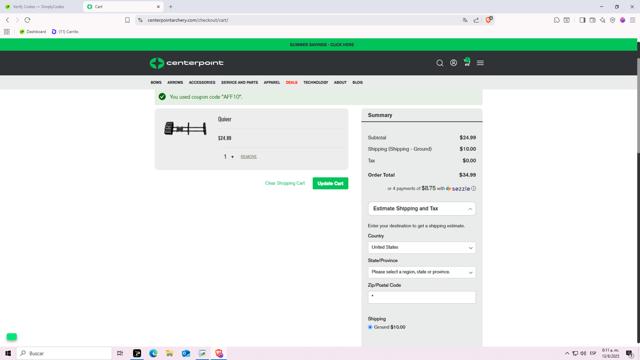Go back with the browser back arrow
Screen dimensions: 640x360
pos(7,20)
